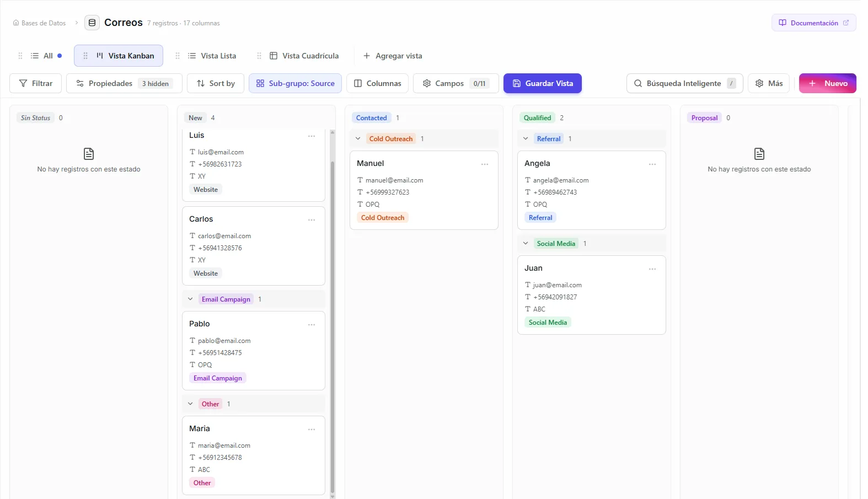
Task: Open the Juan card title
Action: click(x=533, y=268)
